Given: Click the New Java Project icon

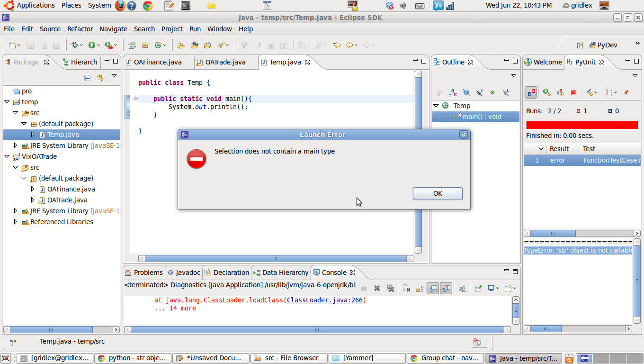Looking at the screenshot, I should [132, 45].
